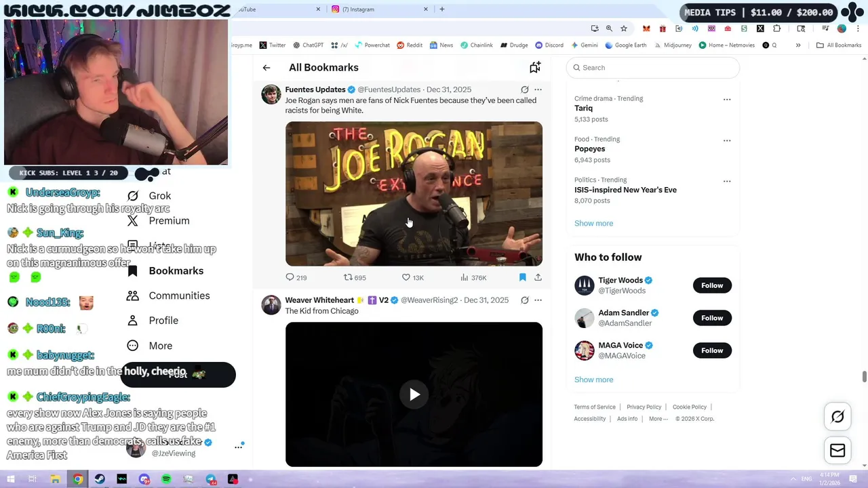This screenshot has width=868, height=488.
Task: Open Accessibility footer link
Action: [590, 419]
